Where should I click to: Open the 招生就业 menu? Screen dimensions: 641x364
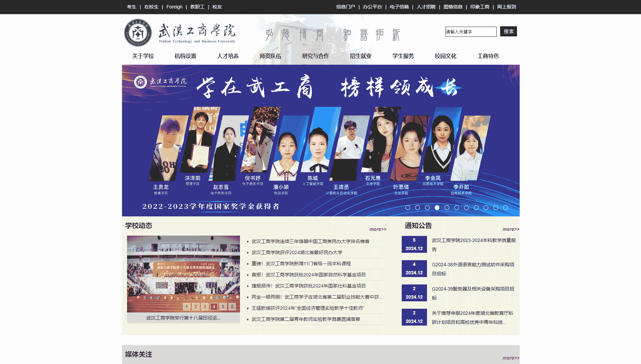(x=361, y=56)
